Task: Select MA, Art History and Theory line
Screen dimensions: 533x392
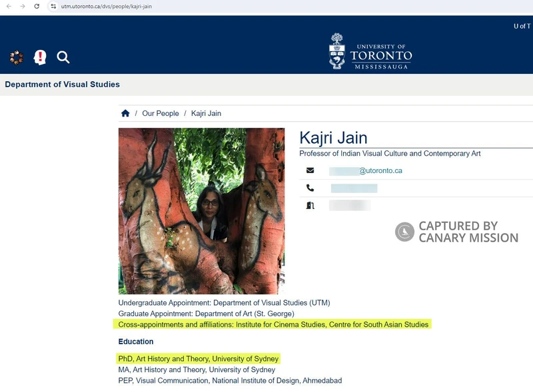Action: tap(197, 369)
